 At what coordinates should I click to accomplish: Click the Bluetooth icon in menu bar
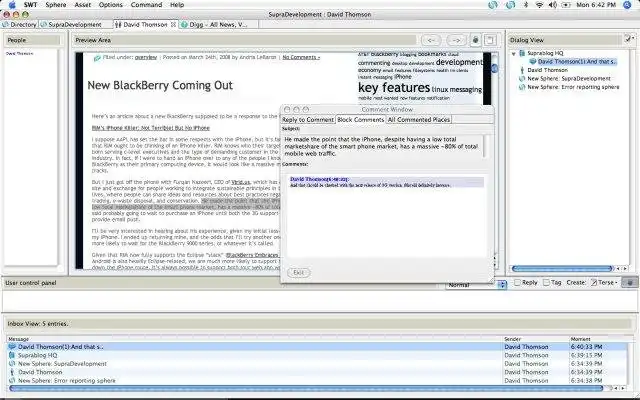point(526,5)
